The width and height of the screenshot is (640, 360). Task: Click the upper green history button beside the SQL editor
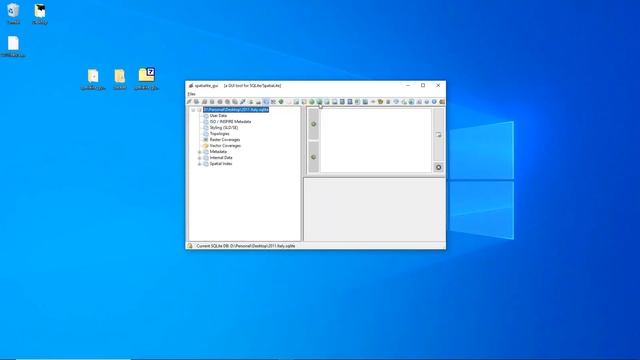pyautogui.click(x=313, y=124)
